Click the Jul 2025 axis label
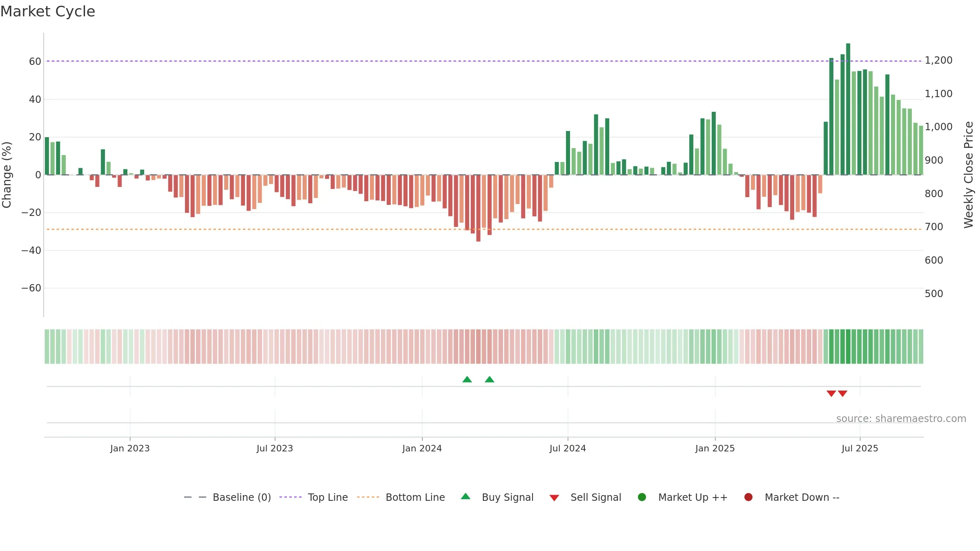Image resolution: width=980 pixels, height=551 pixels. [860, 449]
